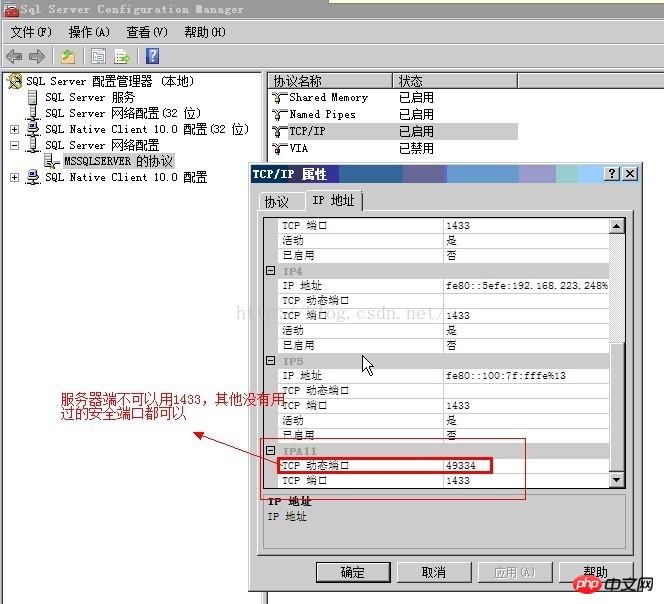Click the property list scrollbar thumb
Screen dimensions: 664x604
[x=617, y=407]
